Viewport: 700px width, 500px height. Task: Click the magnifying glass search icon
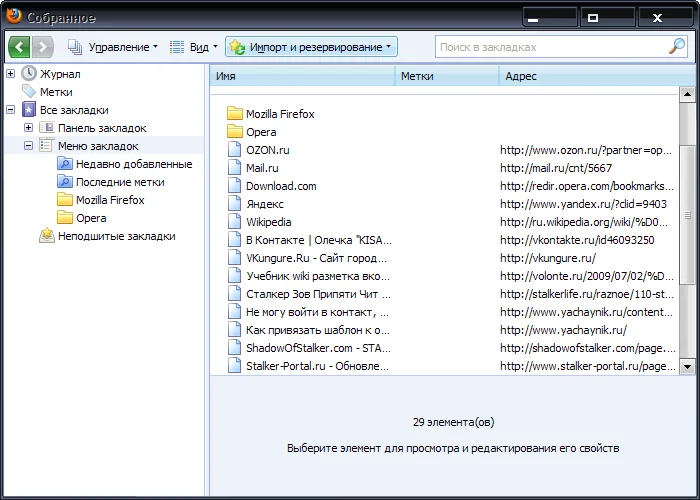click(x=677, y=46)
